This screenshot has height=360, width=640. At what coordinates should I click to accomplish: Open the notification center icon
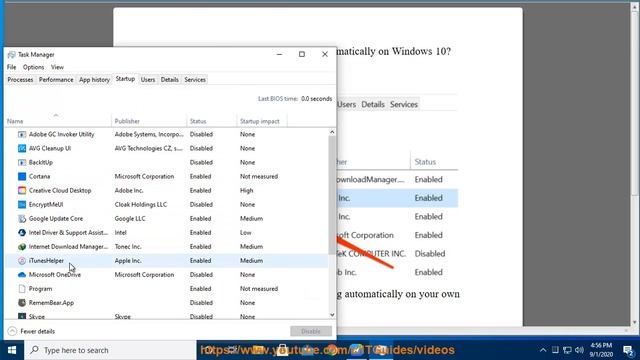click(x=628, y=350)
